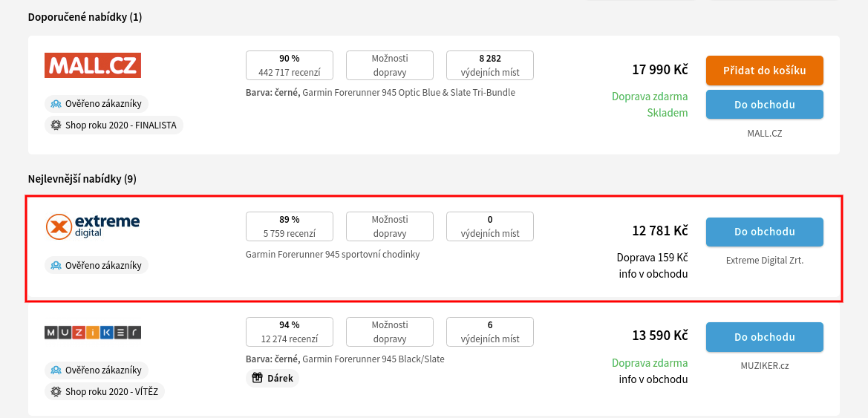The width and height of the screenshot is (868, 418).
Task: Open Muziker Možnosti dopravy options
Action: (x=390, y=332)
